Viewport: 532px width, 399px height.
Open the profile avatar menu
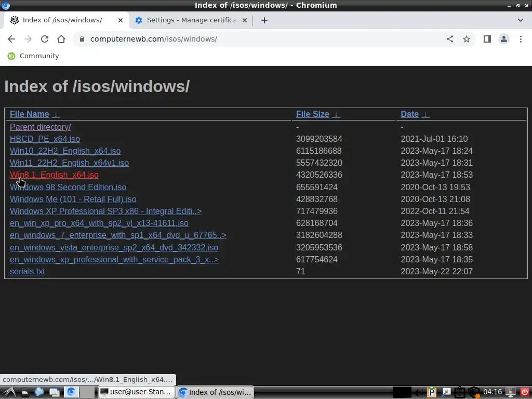(504, 39)
